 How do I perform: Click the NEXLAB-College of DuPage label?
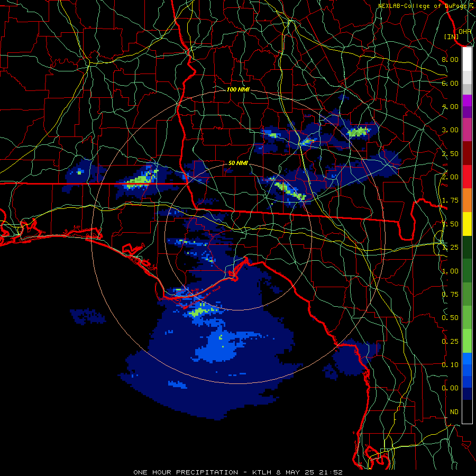(x=423, y=6)
